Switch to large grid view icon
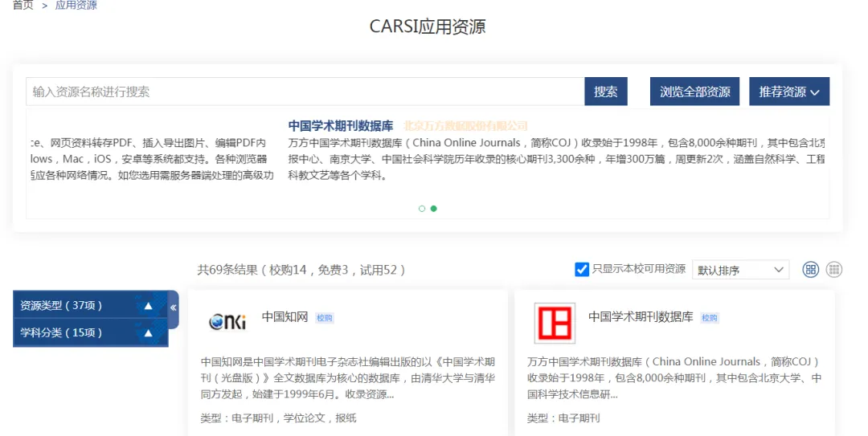Viewport: 868px width, 436px height. coord(811,270)
